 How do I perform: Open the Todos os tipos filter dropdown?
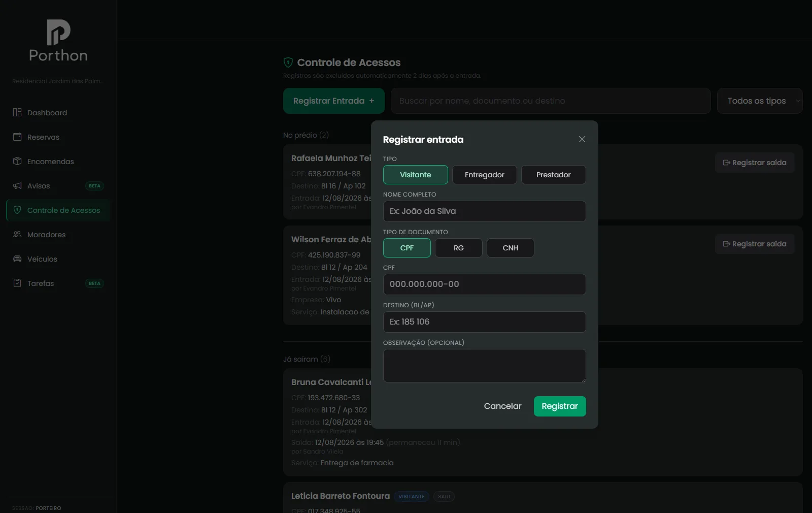click(x=760, y=101)
